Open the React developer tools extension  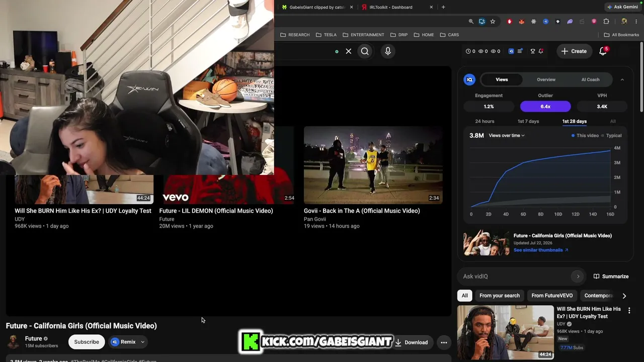[533, 22]
